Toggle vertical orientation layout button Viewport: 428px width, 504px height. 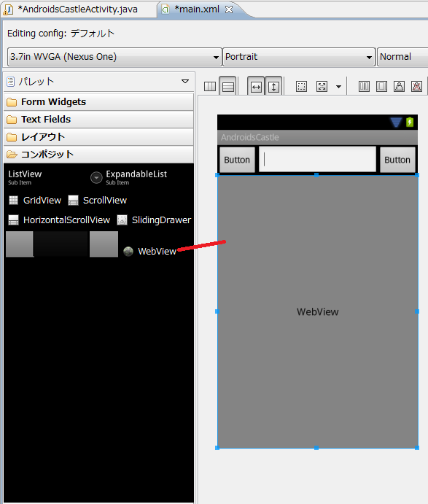227,87
